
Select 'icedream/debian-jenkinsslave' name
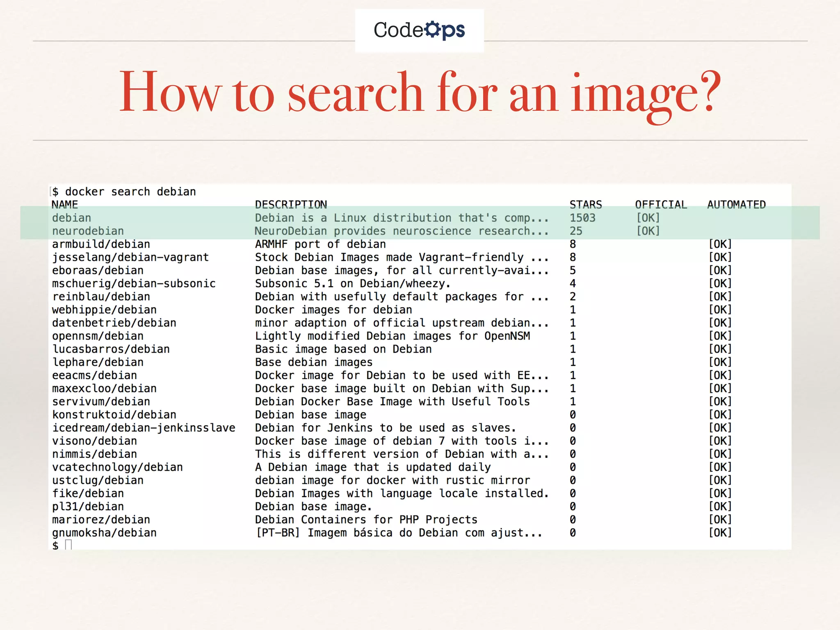click(x=144, y=428)
